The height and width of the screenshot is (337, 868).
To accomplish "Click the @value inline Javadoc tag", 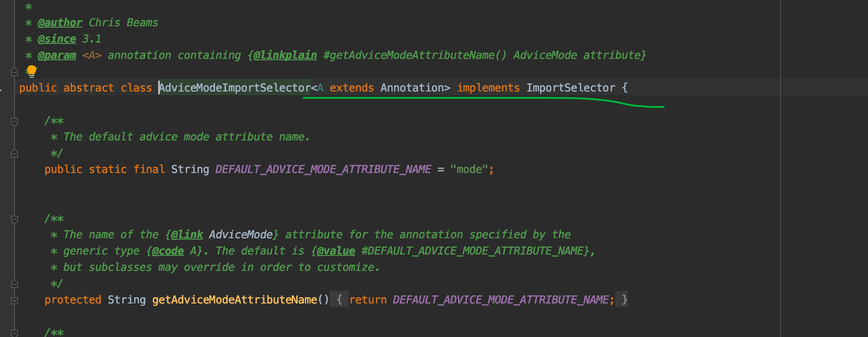I will (336, 251).
